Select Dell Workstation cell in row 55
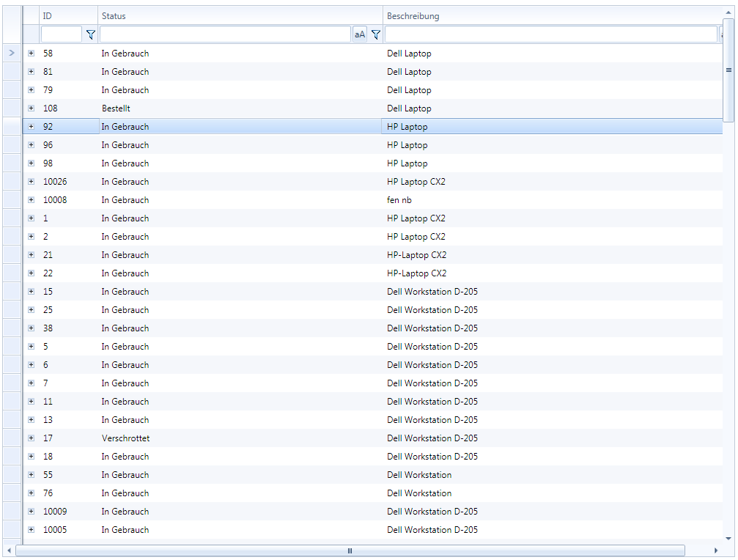This screenshot has height=560, width=738. coord(553,475)
